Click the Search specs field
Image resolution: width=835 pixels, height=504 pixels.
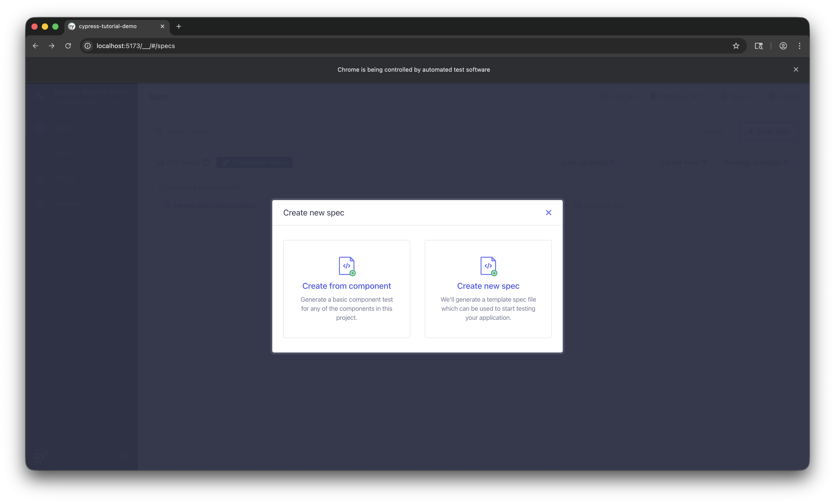tap(420, 131)
